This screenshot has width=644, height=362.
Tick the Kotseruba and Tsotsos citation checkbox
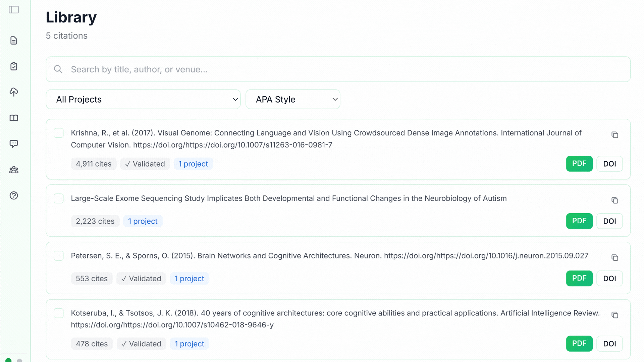coord(59,313)
